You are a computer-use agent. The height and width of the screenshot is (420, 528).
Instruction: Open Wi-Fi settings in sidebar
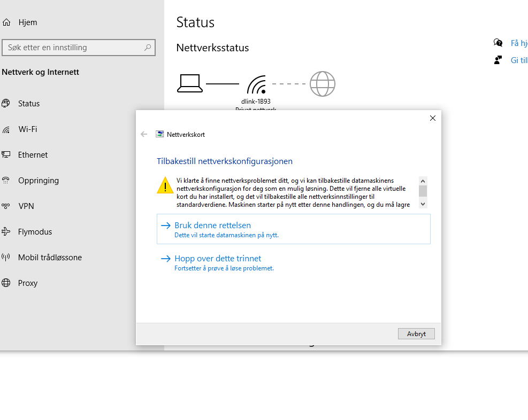point(28,129)
